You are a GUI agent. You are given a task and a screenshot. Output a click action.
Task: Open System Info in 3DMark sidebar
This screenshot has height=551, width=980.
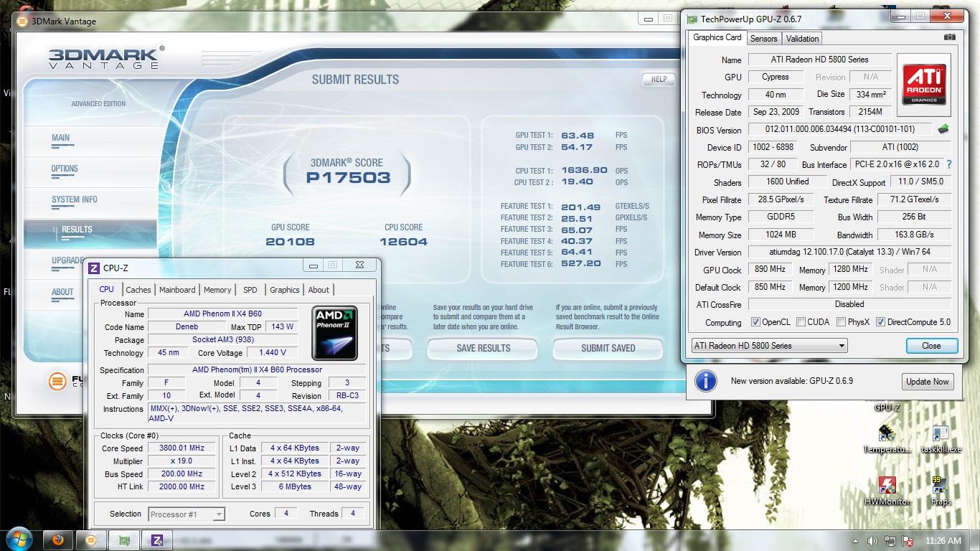coord(75,199)
